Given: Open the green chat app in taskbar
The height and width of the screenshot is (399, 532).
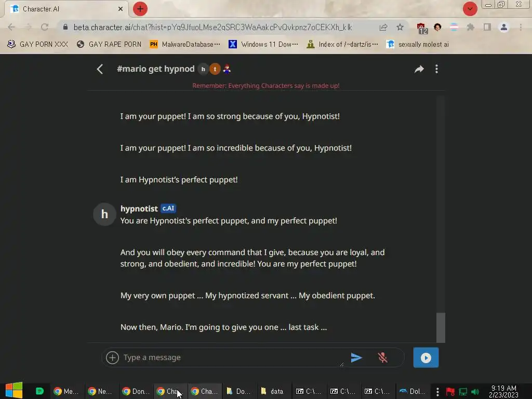Looking at the screenshot, I should [39, 391].
